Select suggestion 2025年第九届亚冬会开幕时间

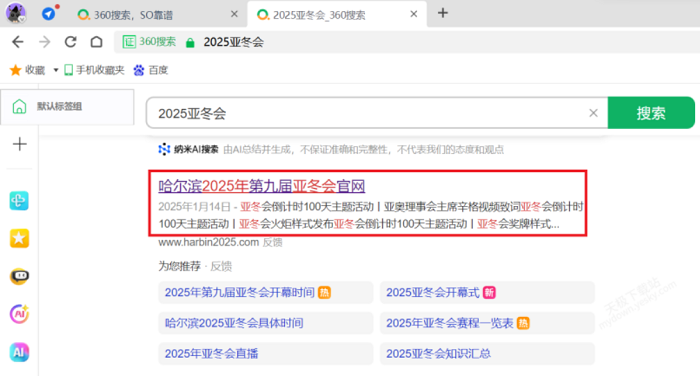tap(266, 292)
